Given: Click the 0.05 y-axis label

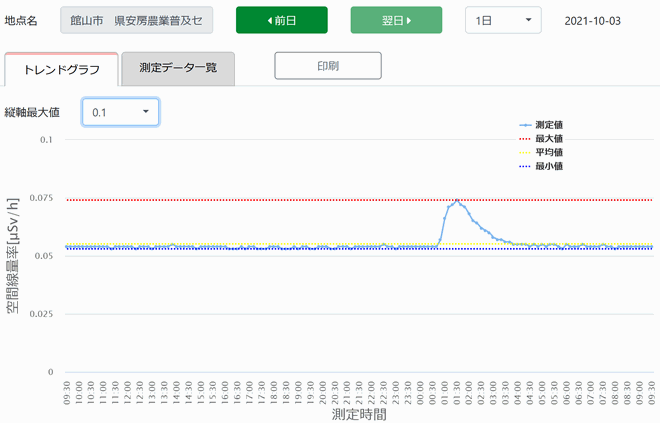Looking at the screenshot, I should (x=44, y=256).
